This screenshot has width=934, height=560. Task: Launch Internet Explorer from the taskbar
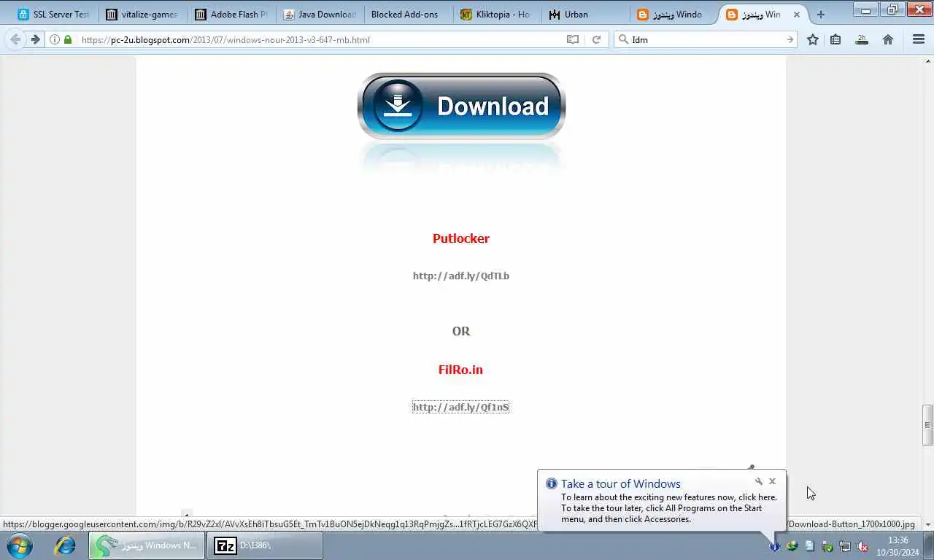click(66, 545)
